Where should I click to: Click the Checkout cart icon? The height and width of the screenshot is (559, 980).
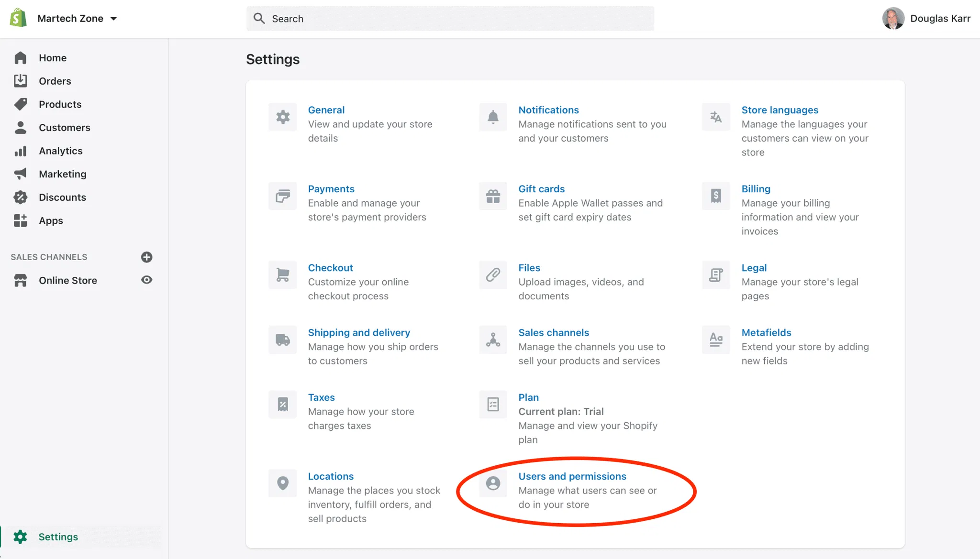pyautogui.click(x=282, y=275)
